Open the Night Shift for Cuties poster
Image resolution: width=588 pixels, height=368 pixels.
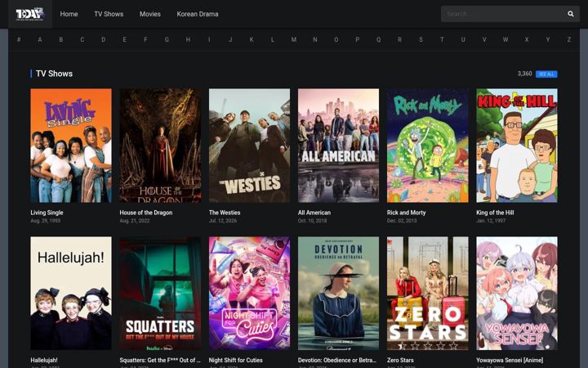(249, 294)
